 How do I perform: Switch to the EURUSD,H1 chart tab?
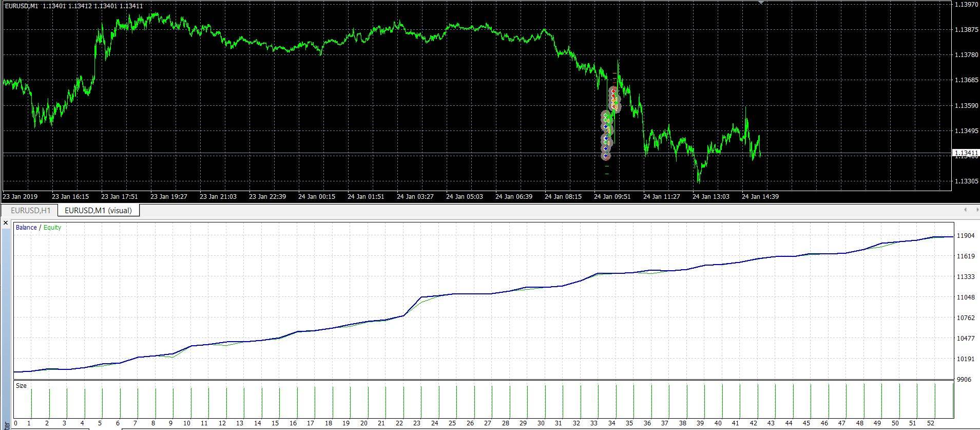[31, 211]
